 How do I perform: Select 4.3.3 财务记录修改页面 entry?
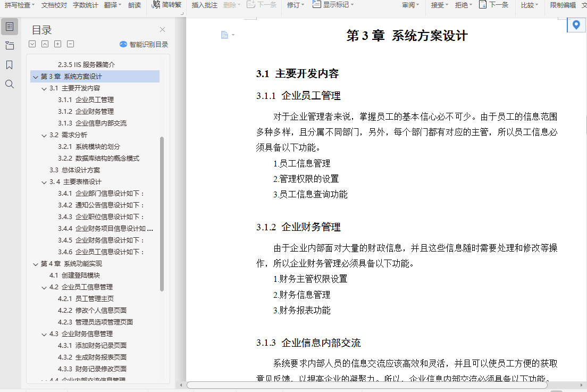tap(92, 369)
